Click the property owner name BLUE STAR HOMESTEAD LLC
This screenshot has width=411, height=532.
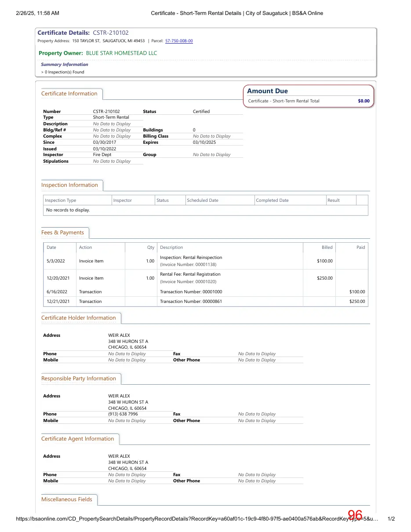coord(121,53)
